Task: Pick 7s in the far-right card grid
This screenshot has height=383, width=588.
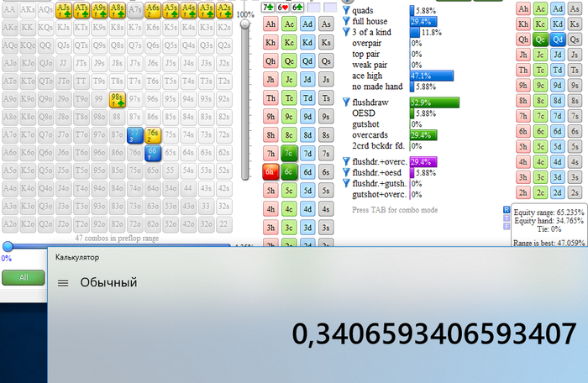Action: tap(575, 116)
